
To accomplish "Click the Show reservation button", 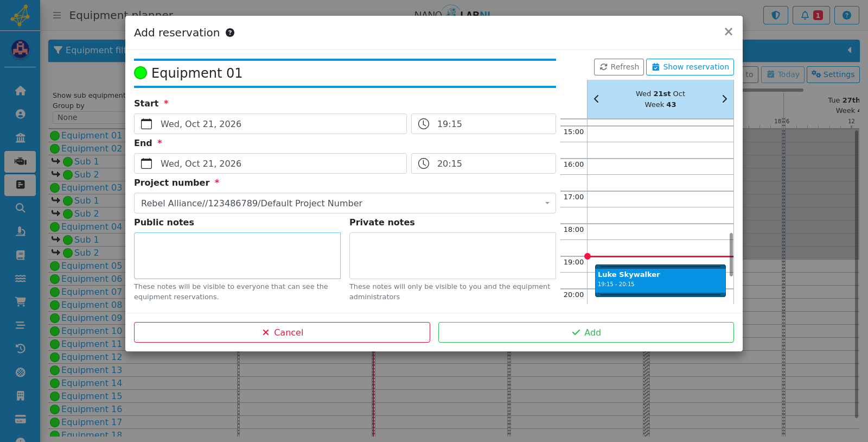I will (x=690, y=67).
